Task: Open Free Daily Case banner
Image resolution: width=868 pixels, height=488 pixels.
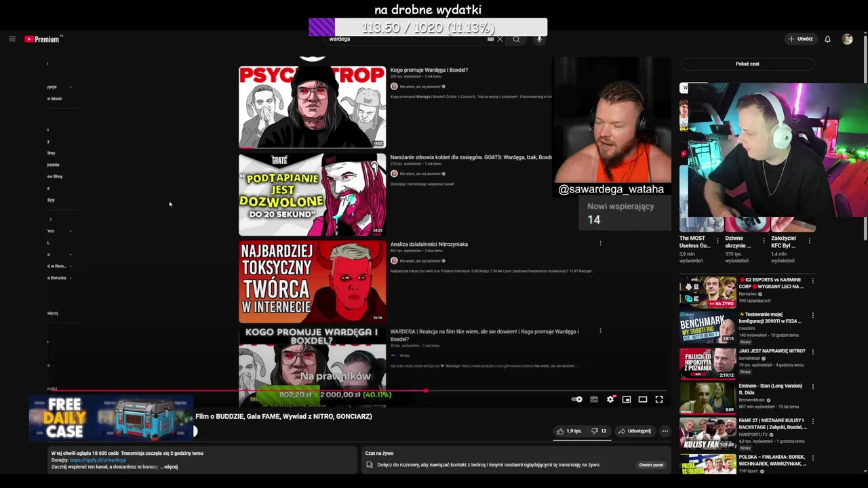Action: tap(113, 418)
